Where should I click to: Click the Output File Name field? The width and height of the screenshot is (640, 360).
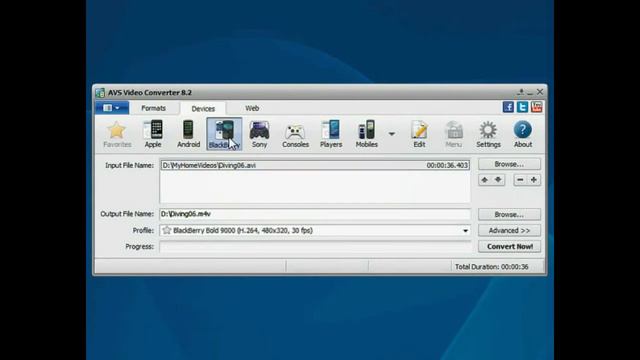[315, 214]
